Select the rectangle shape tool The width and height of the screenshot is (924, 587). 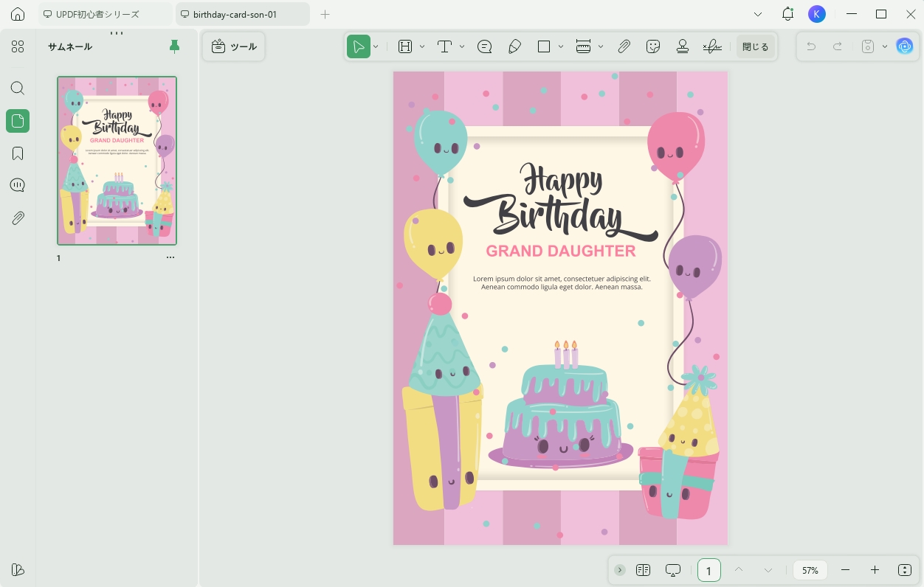(x=544, y=46)
